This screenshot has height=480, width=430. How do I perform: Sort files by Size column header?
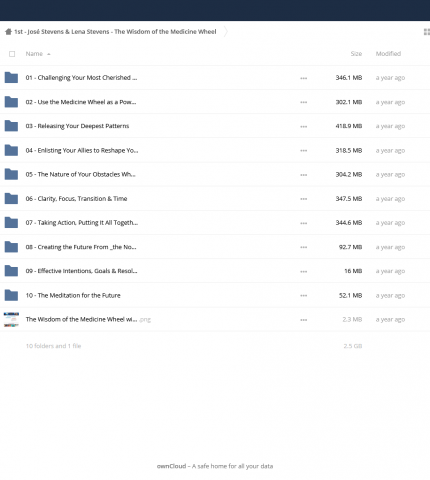[x=356, y=53]
